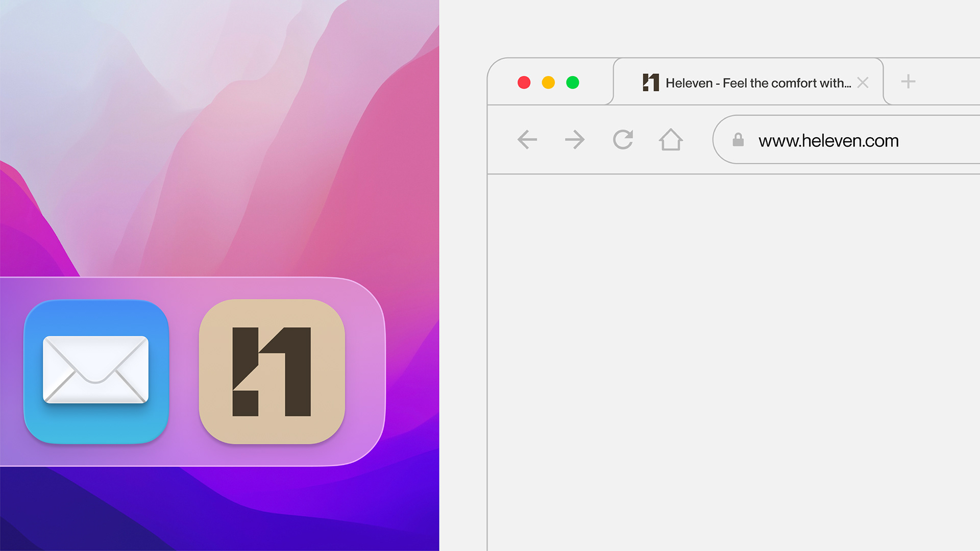Click empty address bar space after the URL

pyautogui.click(x=944, y=140)
